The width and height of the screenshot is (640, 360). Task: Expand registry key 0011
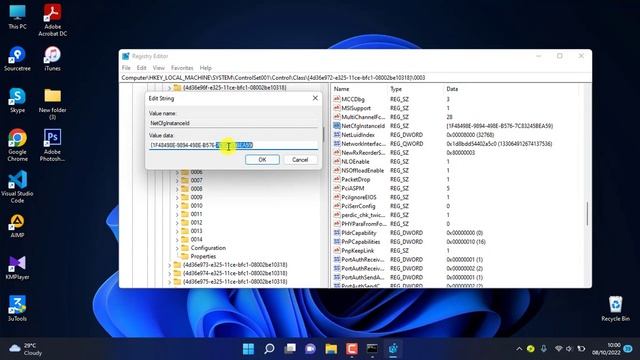[x=177, y=214]
